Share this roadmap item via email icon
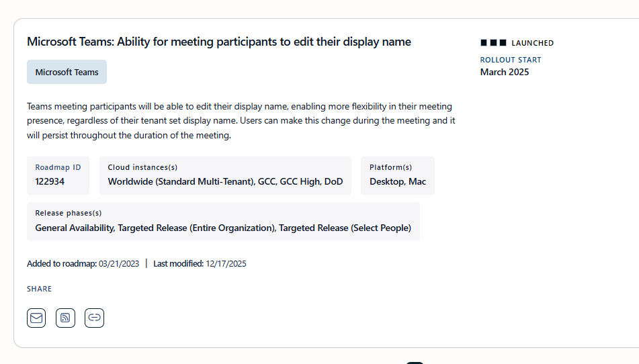Image resolution: width=639 pixels, height=364 pixels. (37, 318)
